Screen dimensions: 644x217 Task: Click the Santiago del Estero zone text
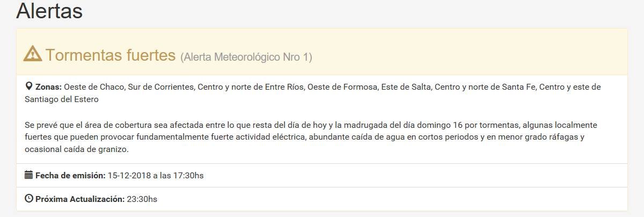click(x=62, y=99)
